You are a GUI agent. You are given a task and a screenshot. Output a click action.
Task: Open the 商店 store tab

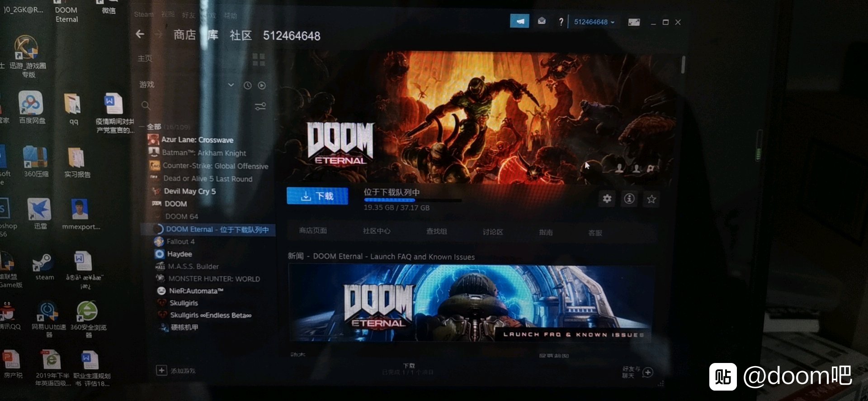coord(185,35)
